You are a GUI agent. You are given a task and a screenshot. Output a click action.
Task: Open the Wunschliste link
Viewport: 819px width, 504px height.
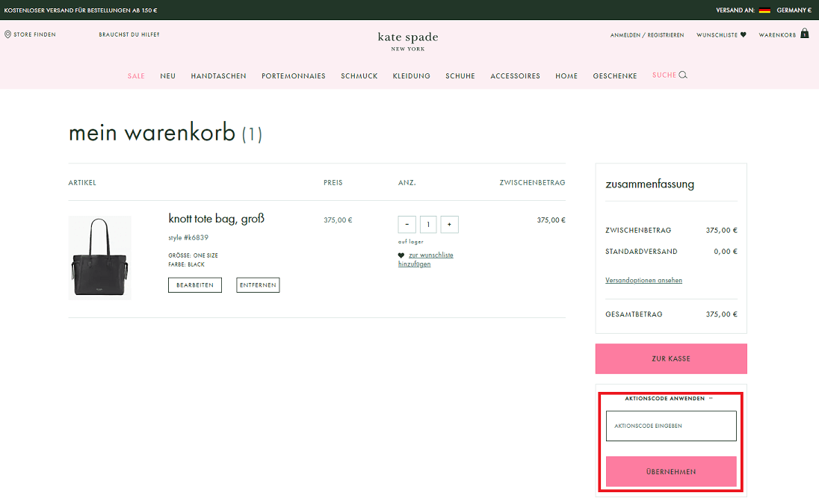coord(717,35)
